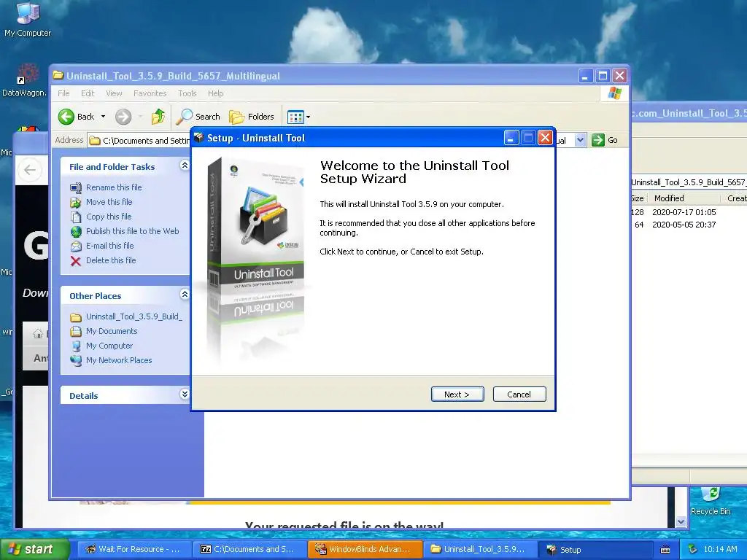Expand the address bar dropdown
747x560 pixels.
(x=580, y=140)
